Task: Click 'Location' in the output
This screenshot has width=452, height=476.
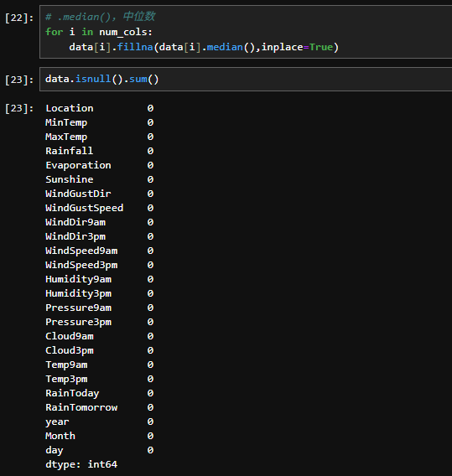Action: pos(70,108)
